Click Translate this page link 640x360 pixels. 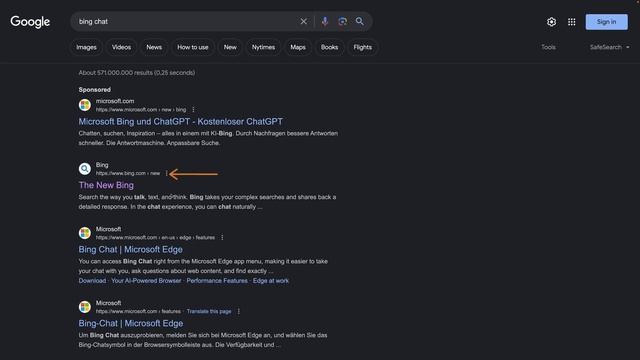209,311
